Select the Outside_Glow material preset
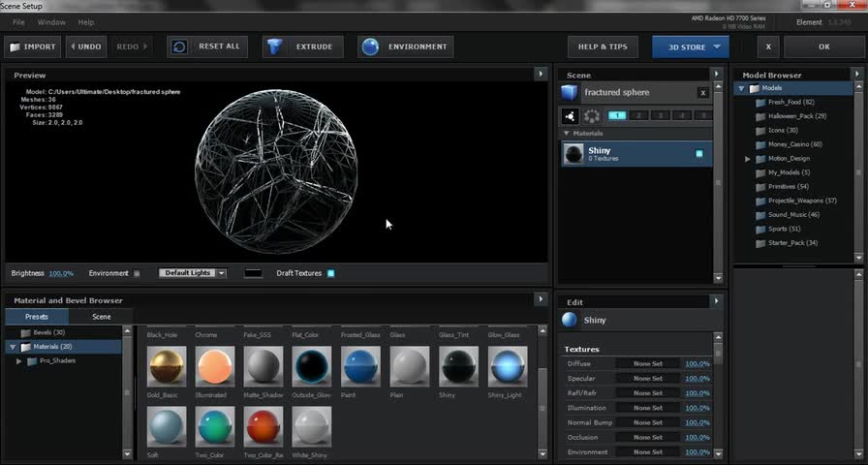Screen dimensions: 868x465 coord(312,366)
